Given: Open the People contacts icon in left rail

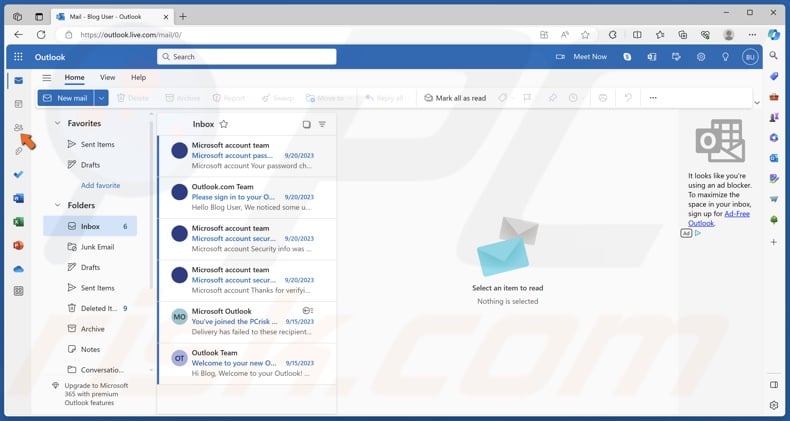Looking at the screenshot, I should click(19, 127).
